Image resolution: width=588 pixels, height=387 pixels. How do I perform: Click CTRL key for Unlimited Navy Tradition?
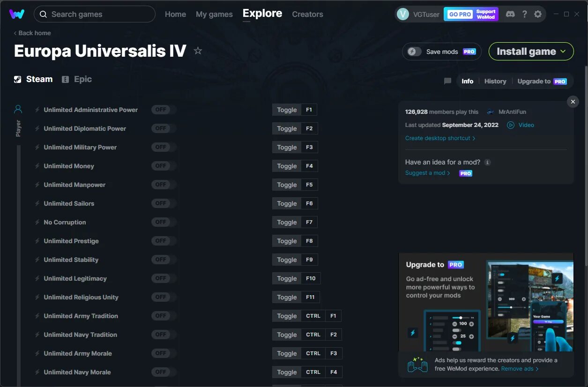click(x=313, y=335)
